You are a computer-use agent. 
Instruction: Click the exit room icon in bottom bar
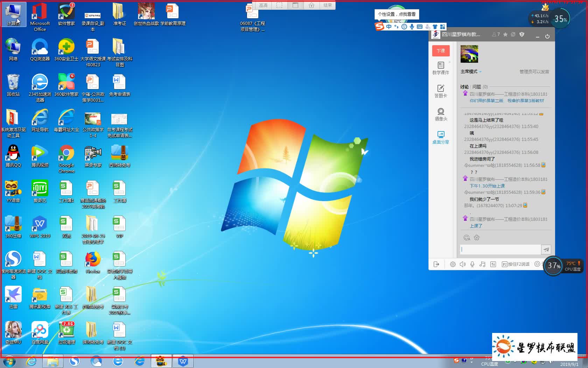(x=436, y=264)
